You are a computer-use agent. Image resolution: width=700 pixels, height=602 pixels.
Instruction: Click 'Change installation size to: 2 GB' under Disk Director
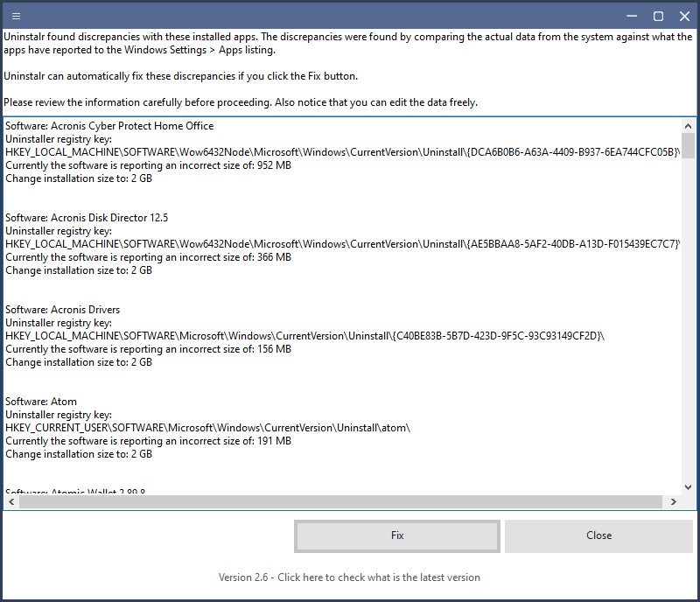[x=79, y=270]
